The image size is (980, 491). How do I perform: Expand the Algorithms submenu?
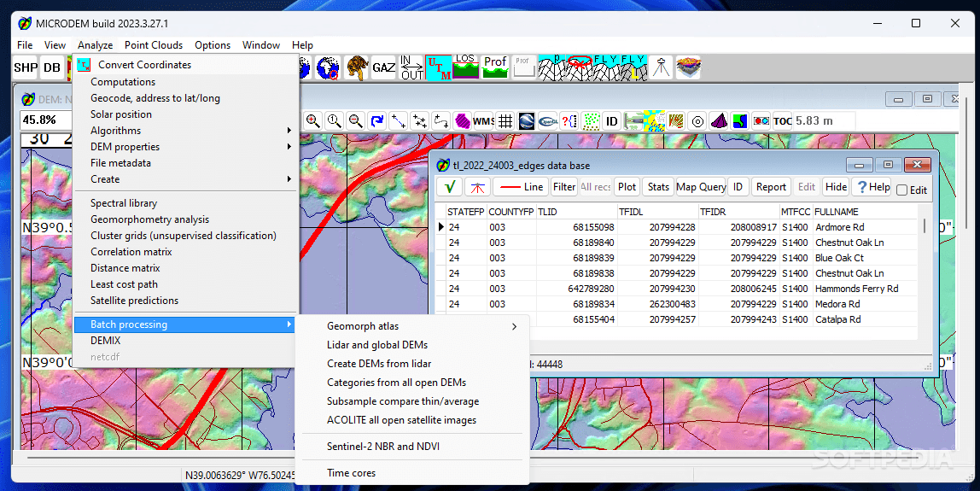pos(185,130)
